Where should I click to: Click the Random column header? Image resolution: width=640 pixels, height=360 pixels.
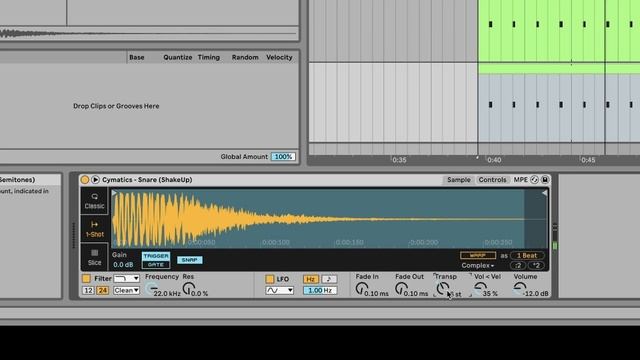pyautogui.click(x=245, y=58)
